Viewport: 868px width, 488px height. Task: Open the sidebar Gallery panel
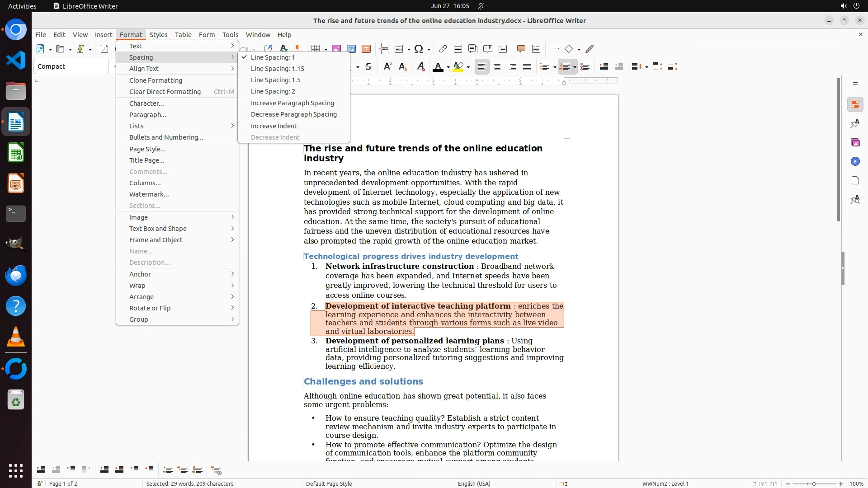pos(855,143)
